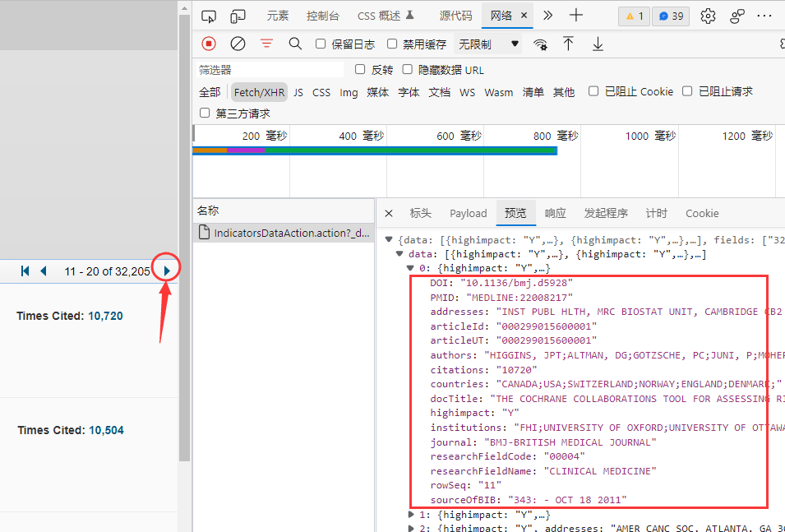Screen dimensions: 785x532
Task: Open the feedback people icon
Action: pyautogui.click(x=737, y=16)
